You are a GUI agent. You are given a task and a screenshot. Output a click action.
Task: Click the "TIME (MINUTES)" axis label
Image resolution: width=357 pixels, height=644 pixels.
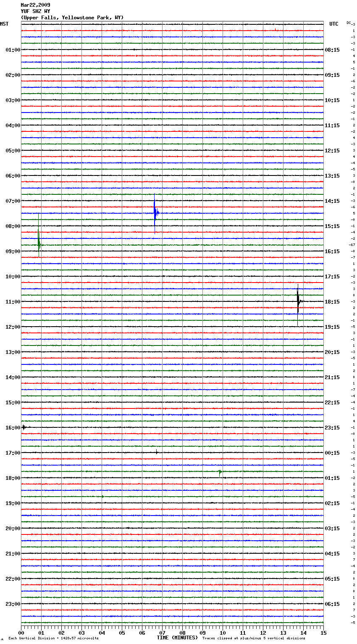177,638
